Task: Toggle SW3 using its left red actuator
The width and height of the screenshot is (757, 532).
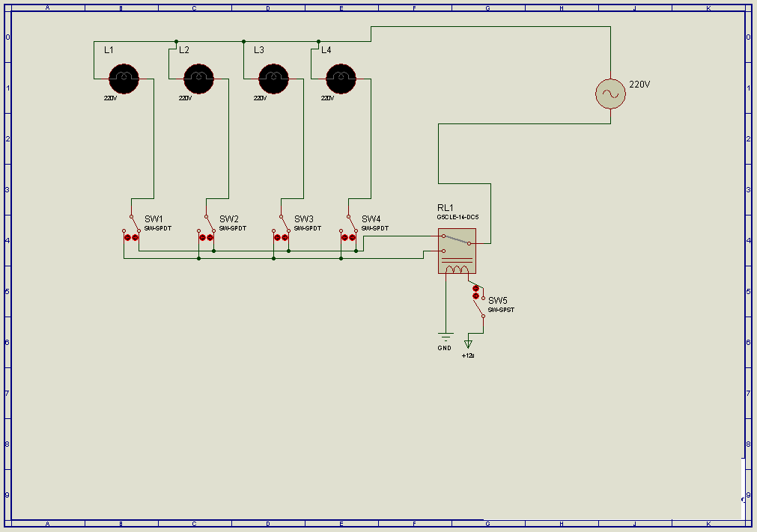Action: click(x=277, y=238)
